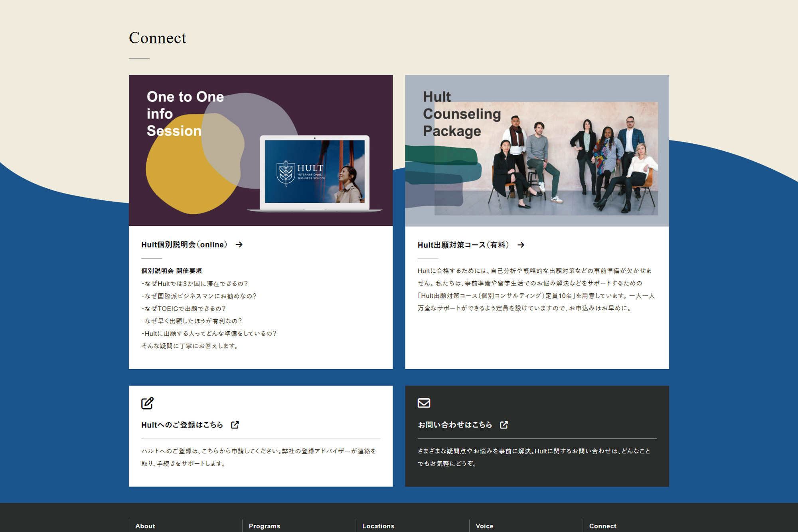This screenshot has height=532, width=798.
Task: Follow the お問い合わせはこちら contact link
Action: tap(455, 425)
